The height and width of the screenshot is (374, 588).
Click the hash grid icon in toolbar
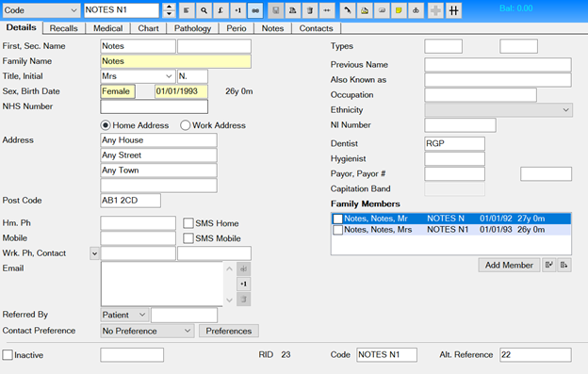tap(454, 10)
